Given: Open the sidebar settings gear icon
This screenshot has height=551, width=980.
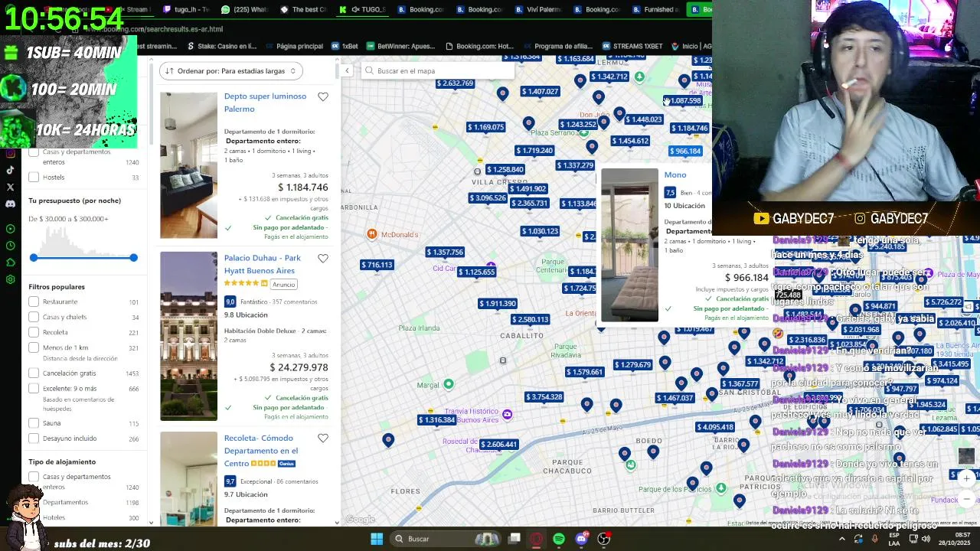Looking at the screenshot, I should point(11,279).
